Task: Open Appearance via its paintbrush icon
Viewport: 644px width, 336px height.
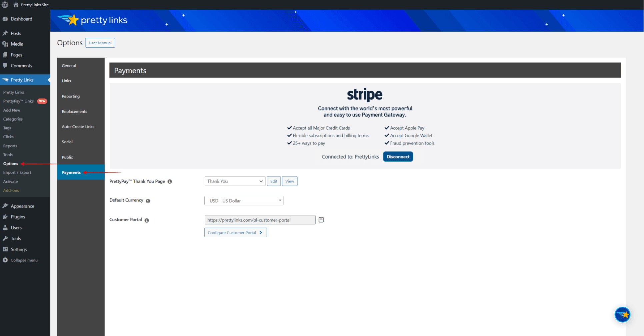Action: 5,206
